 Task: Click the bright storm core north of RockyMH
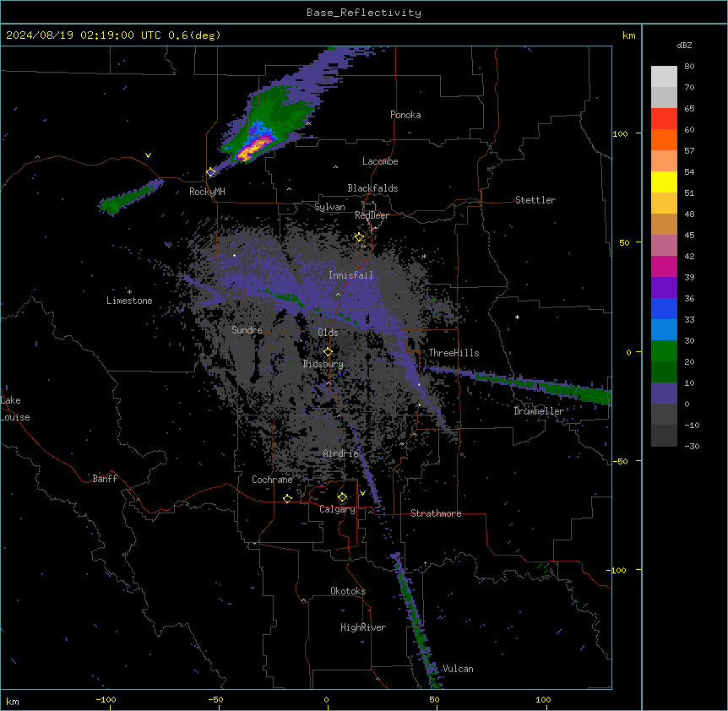click(x=253, y=148)
